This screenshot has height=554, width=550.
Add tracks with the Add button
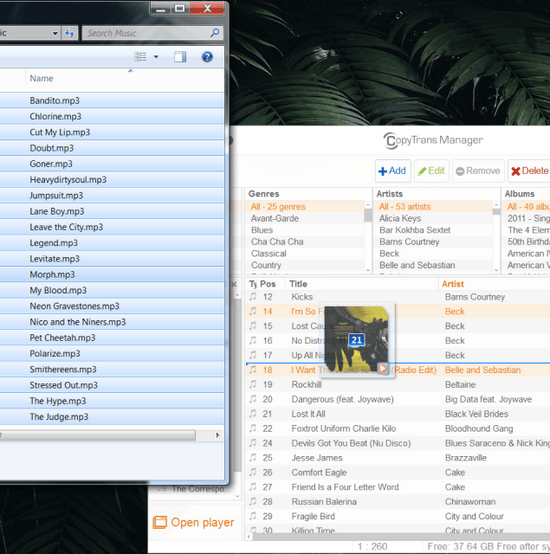click(x=393, y=171)
